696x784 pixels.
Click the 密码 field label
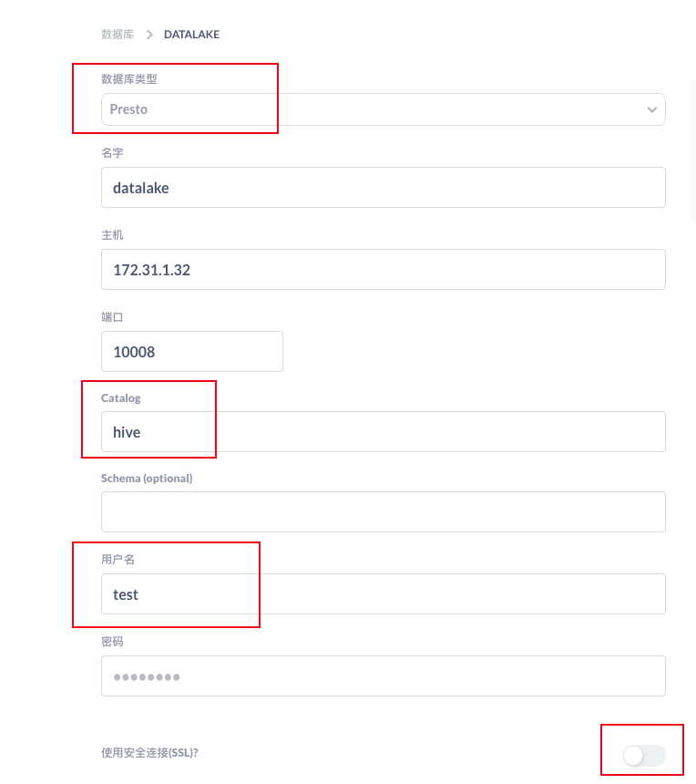point(112,642)
